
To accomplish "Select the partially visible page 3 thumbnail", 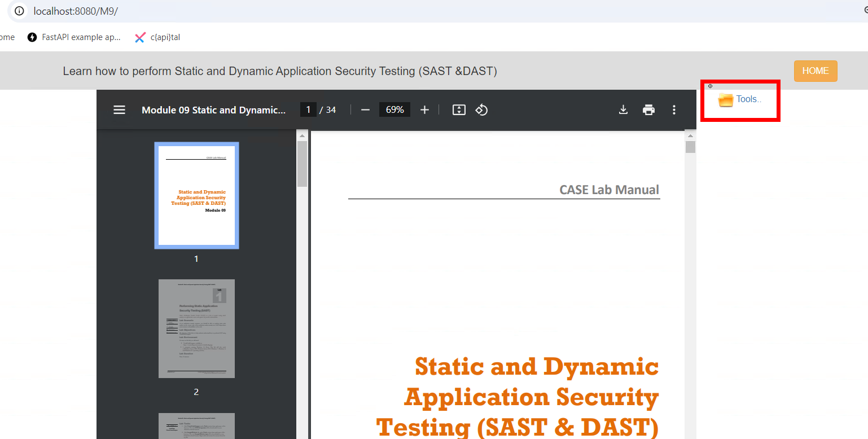I will [x=196, y=426].
